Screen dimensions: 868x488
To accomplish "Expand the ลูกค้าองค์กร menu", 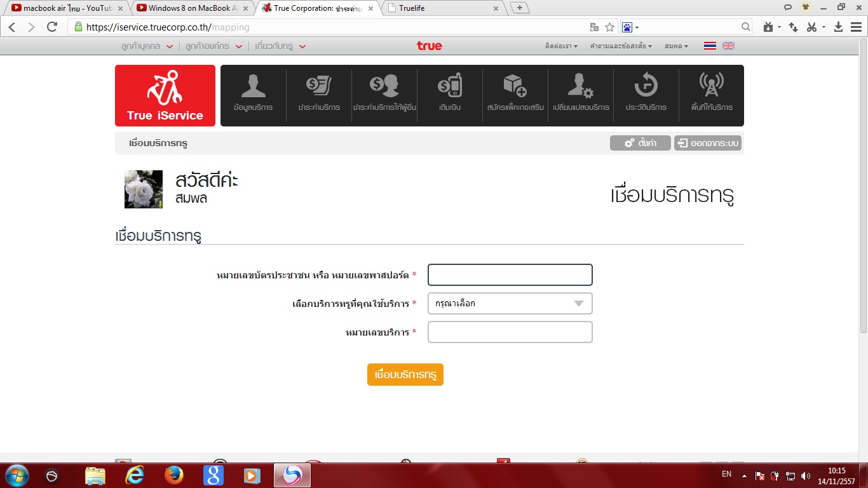I will (214, 46).
